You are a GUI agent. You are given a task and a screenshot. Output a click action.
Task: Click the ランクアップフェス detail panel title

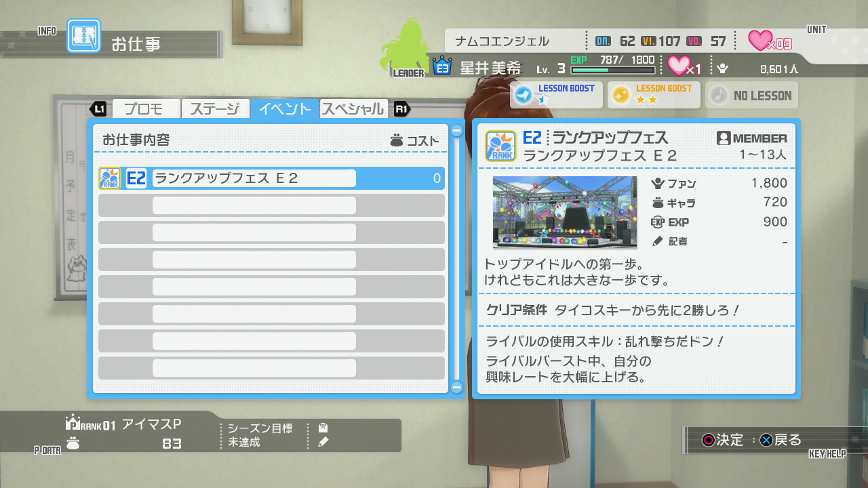[610, 138]
